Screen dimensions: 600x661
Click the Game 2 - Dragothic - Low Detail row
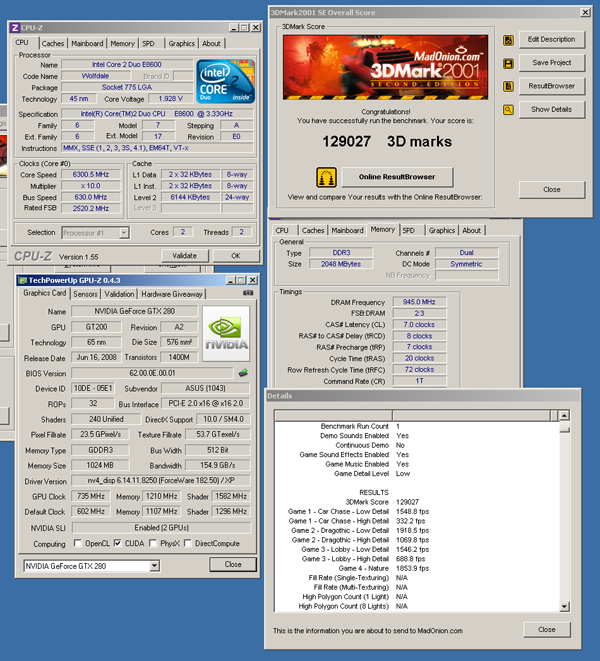(x=360, y=530)
